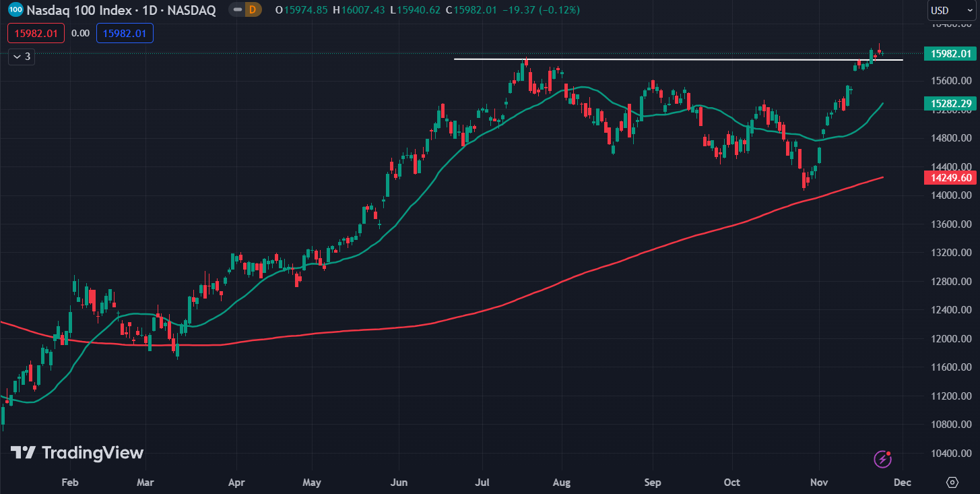Click the 10400.00 price scale label near bottom
Viewport: 980px width, 494px height.
click(x=951, y=453)
